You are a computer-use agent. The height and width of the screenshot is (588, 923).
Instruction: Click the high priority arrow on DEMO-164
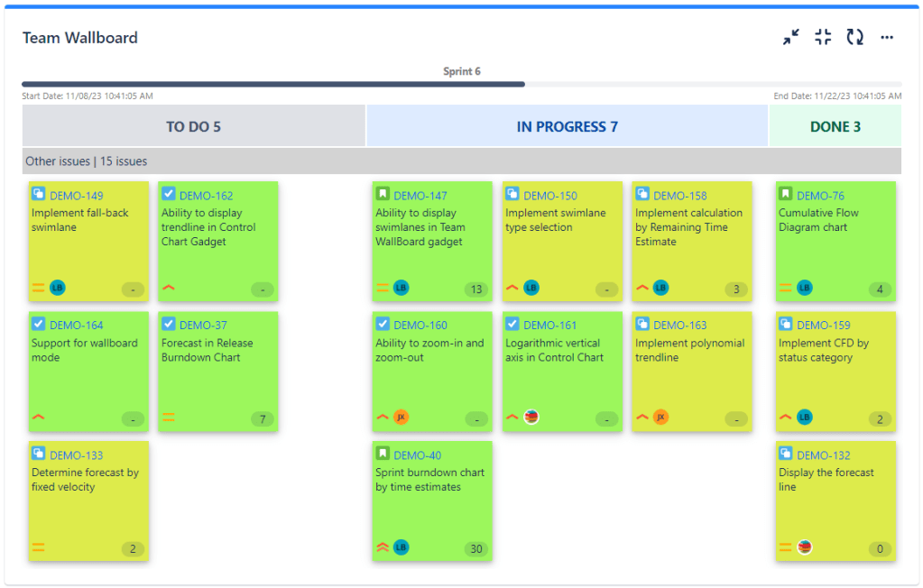(37, 418)
